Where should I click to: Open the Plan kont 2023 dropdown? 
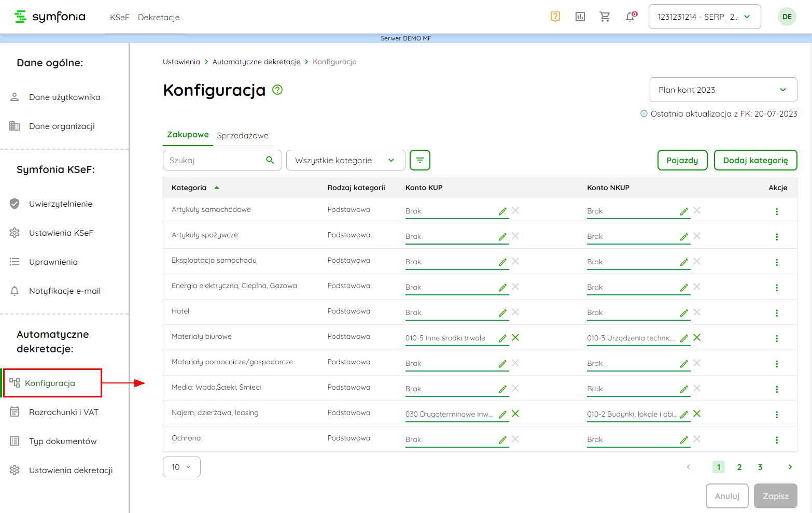[x=723, y=90]
